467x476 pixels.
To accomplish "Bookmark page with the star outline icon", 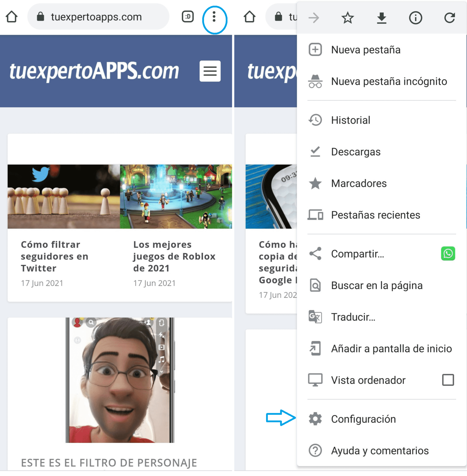I will [x=347, y=18].
